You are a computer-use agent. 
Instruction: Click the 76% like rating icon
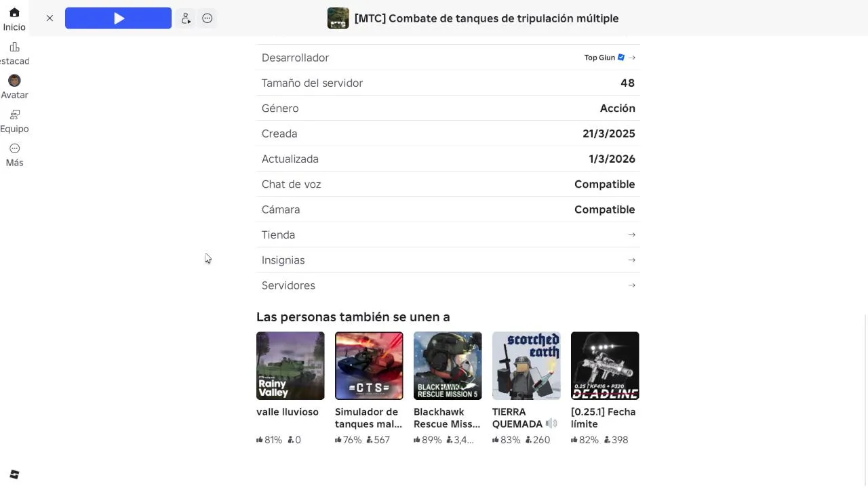point(338,440)
